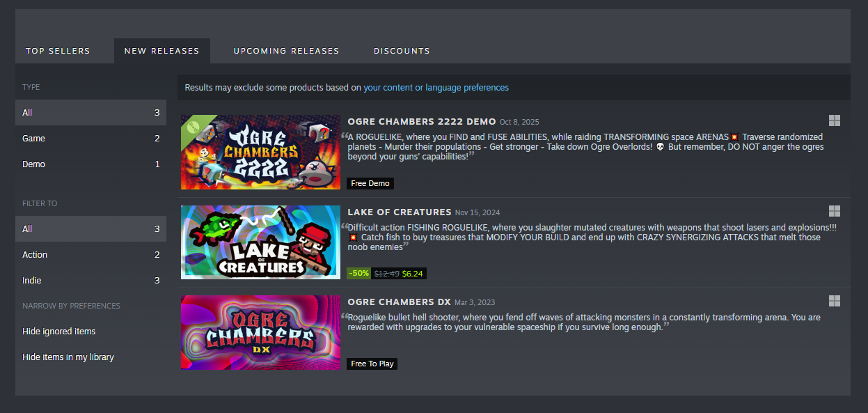Image resolution: width=868 pixels, height=413 pixels.
Task: Click Windows icon on Lake of Creatures row
Action: coord(835,211)
